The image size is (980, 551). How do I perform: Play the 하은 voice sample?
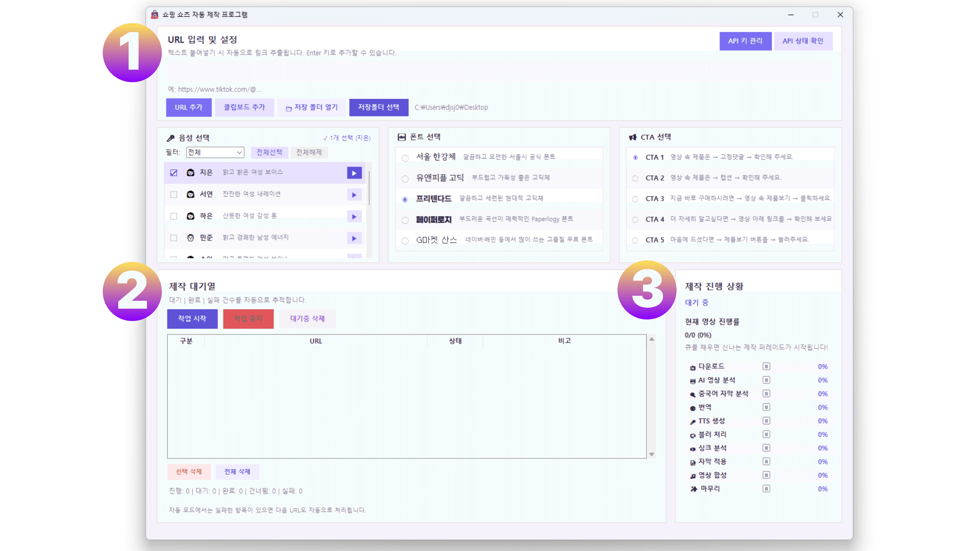pos(354,216)
